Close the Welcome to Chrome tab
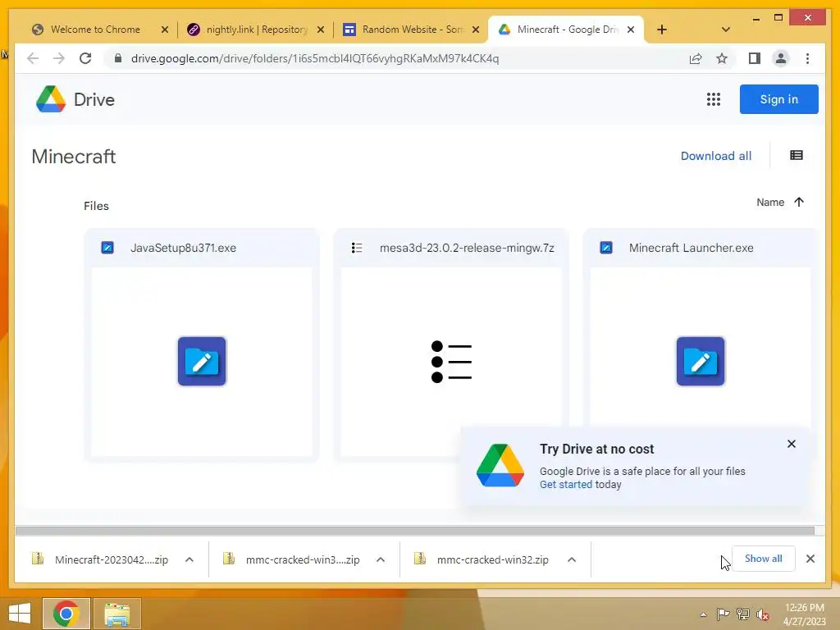The height and width of the screenshot is (630, 840). pos(164,30)
